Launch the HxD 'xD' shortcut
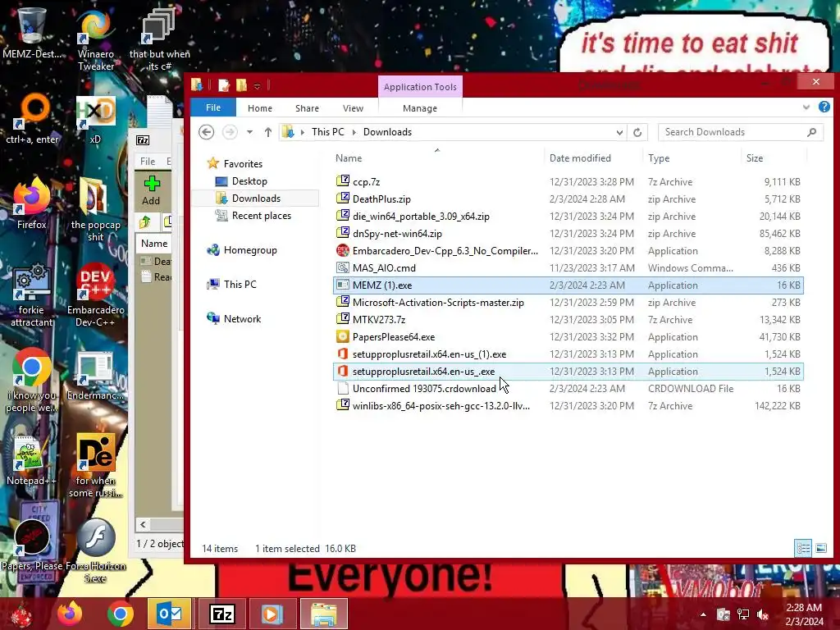 [95, 119]
